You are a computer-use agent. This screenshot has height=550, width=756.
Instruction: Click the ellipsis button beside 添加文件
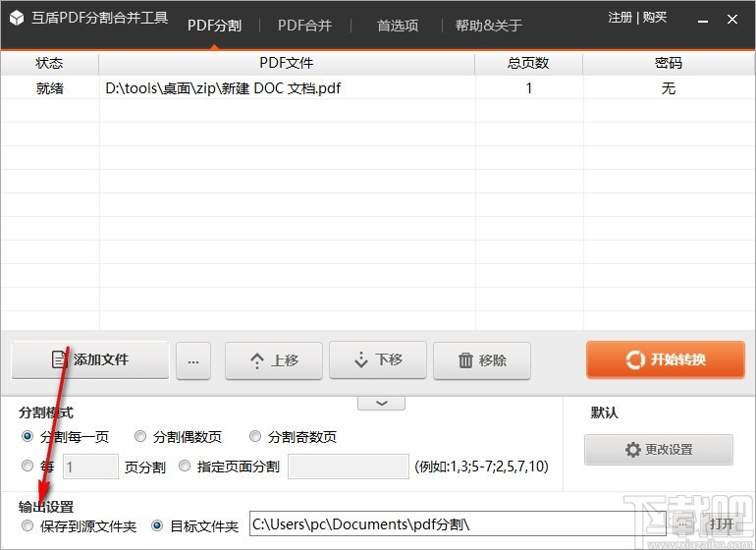pyautogui.click(x=193, y=360)
